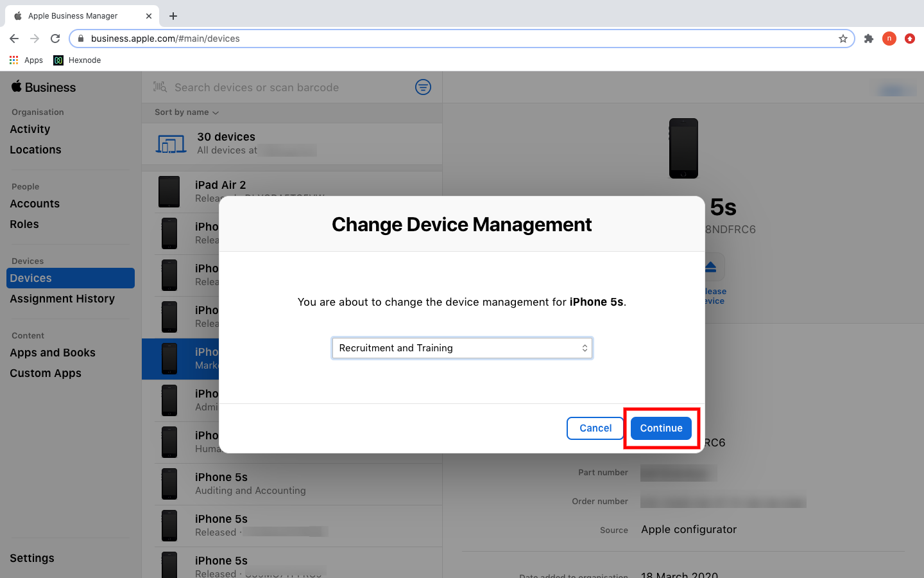Open Apps and Books in sidebar
Screen dimensions: 924x578
pos(53,353)
